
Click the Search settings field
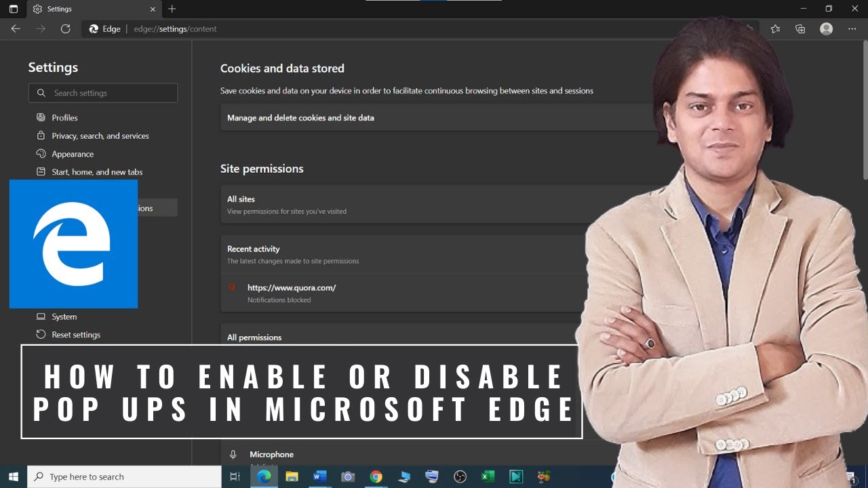coord(103,93)
